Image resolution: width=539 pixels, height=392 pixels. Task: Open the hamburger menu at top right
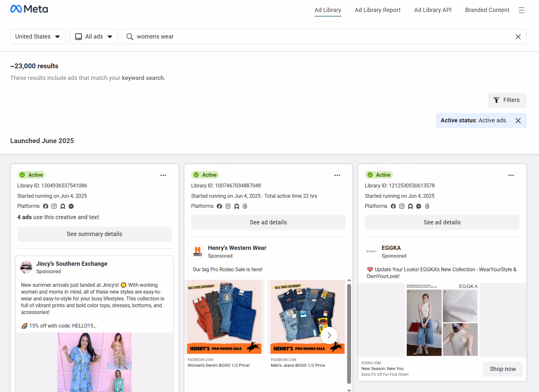click(522, 10)
